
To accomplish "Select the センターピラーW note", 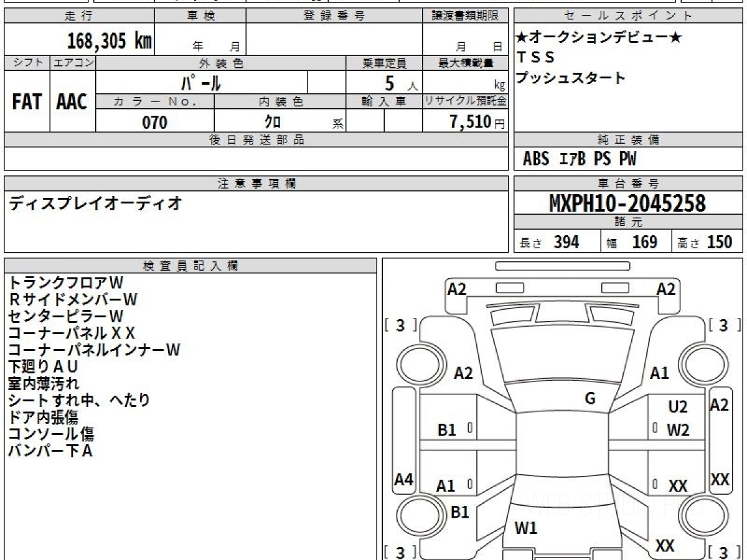I will click(x=66, y=316).
